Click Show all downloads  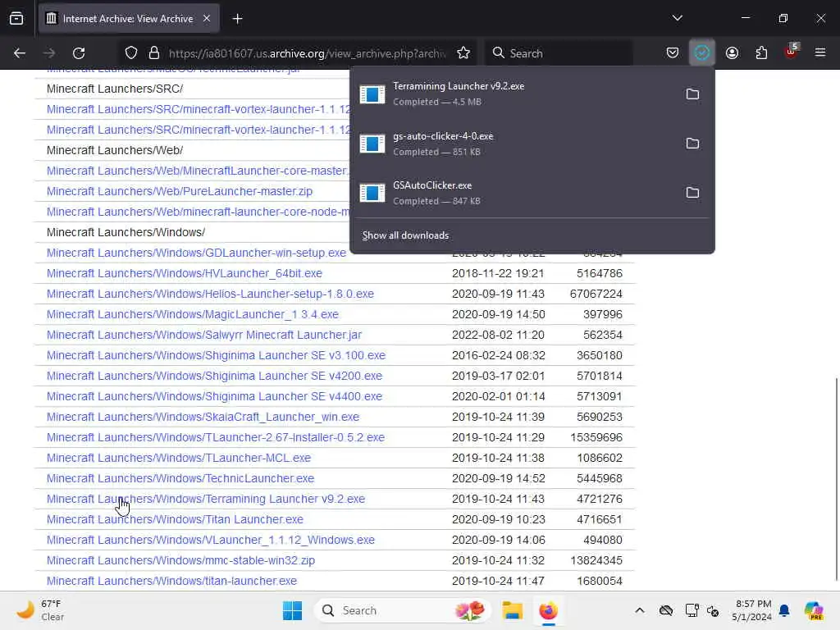[405, 235]
